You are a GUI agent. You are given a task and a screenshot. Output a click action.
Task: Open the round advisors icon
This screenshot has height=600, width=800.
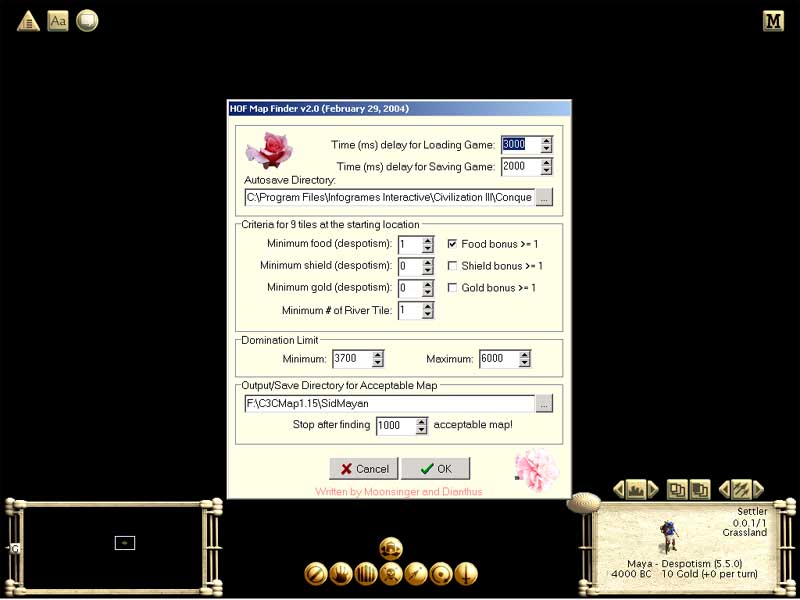tap(87, 21)
